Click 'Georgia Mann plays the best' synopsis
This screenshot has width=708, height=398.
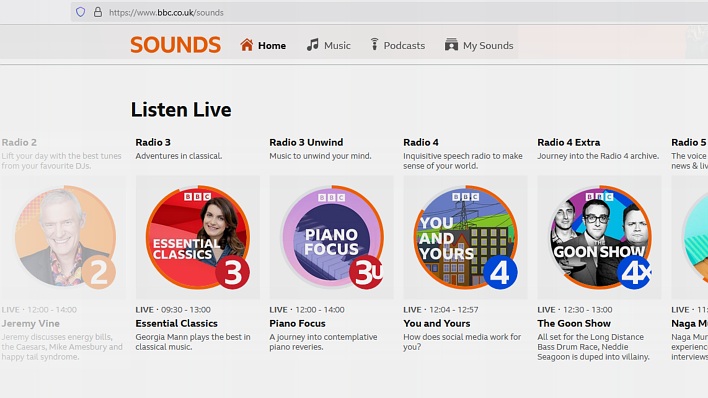tap(193, 342)
